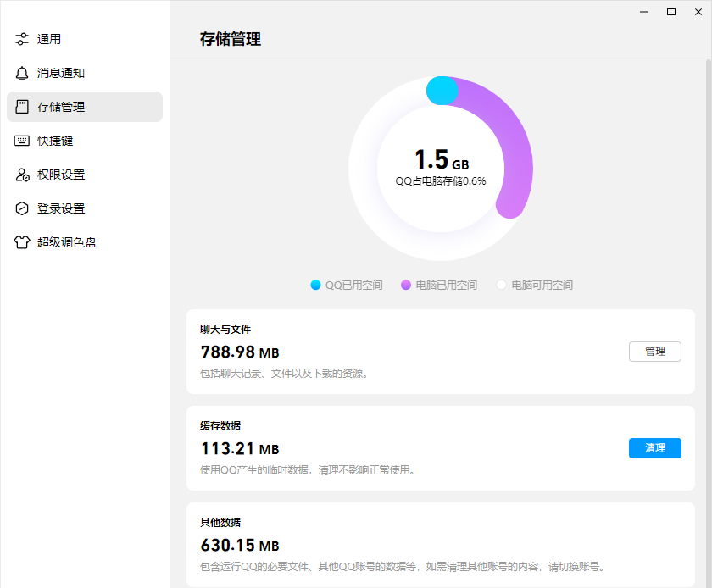Open 超级调色盘 via the t-shirt icon
This screenshot has height=588, width=712.
pyautogui.click(x=22, y=242)
